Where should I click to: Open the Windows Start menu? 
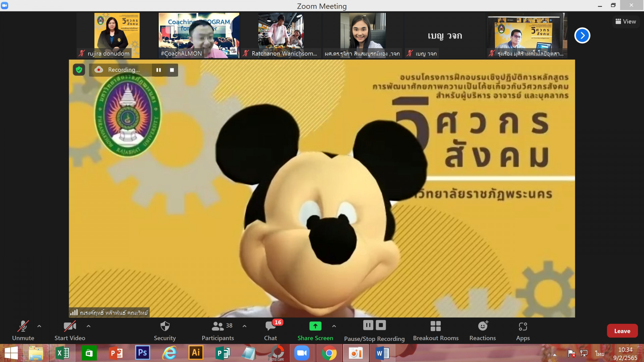coord(11,353)
